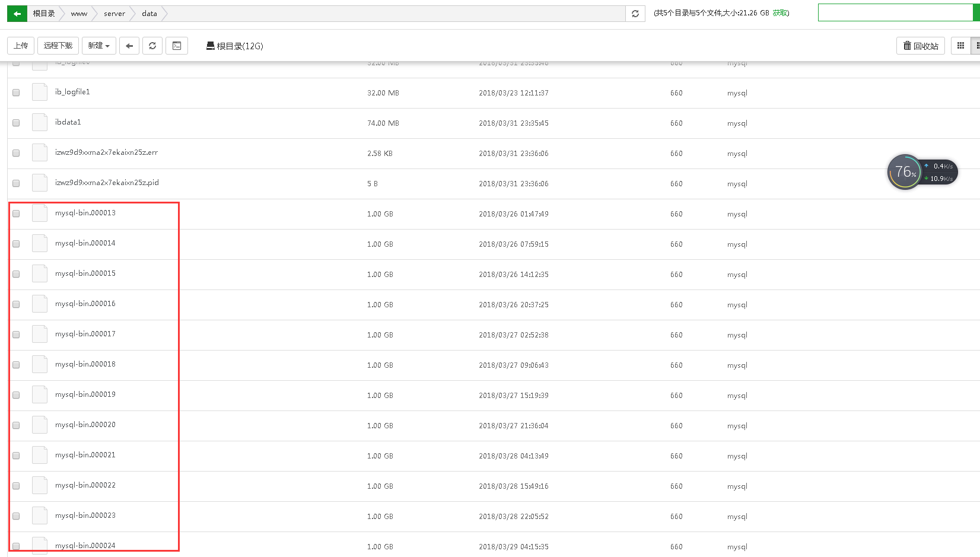This screenshot has height=557, width=980.
Task: Click the green back arrow in path bar
Action: pyautogui.click(x=17, y=14)
